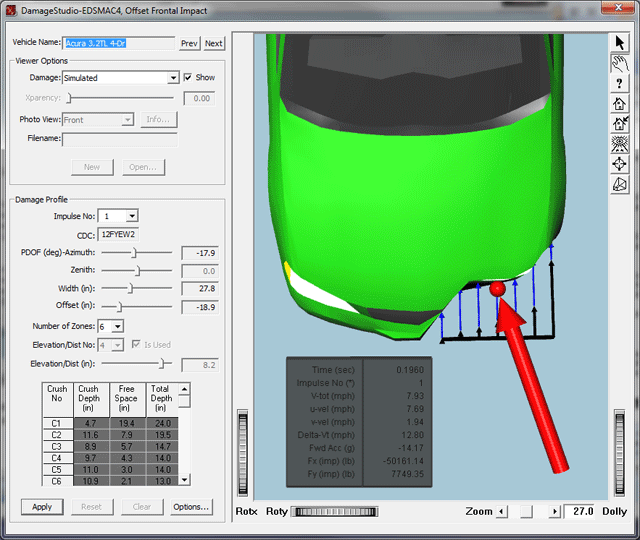The width and height of the screenshot is (640, 540).
Task: Click the question mark help icon
Action: [620, 83]
